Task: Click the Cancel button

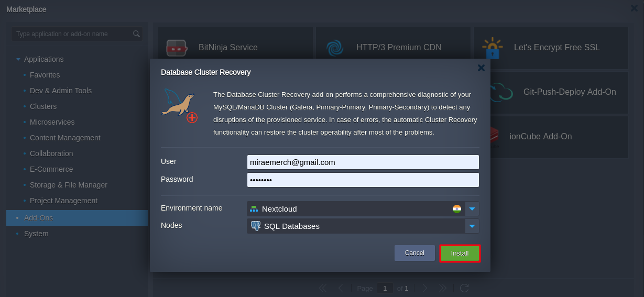Action: 414,253
